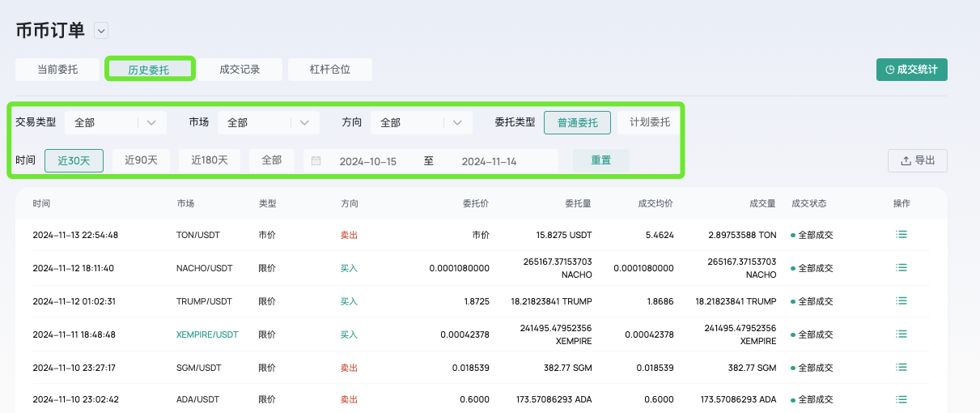Screen dimensions: 980x413
Task: Click the calendar icon in date range
Action: (316, 161)
